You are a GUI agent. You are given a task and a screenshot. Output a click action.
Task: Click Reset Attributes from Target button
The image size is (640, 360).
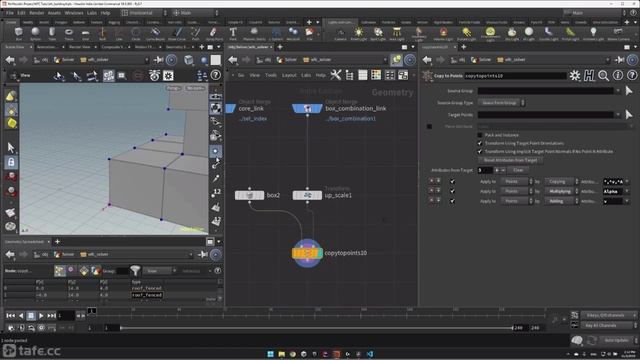(510, 160)
